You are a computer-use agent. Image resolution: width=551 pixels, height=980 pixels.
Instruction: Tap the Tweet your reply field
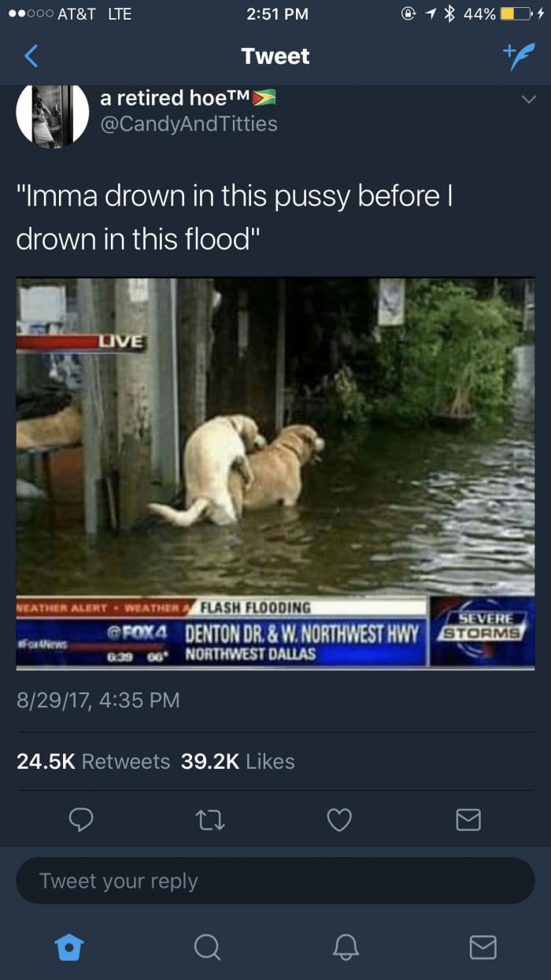tap(275, 881)
